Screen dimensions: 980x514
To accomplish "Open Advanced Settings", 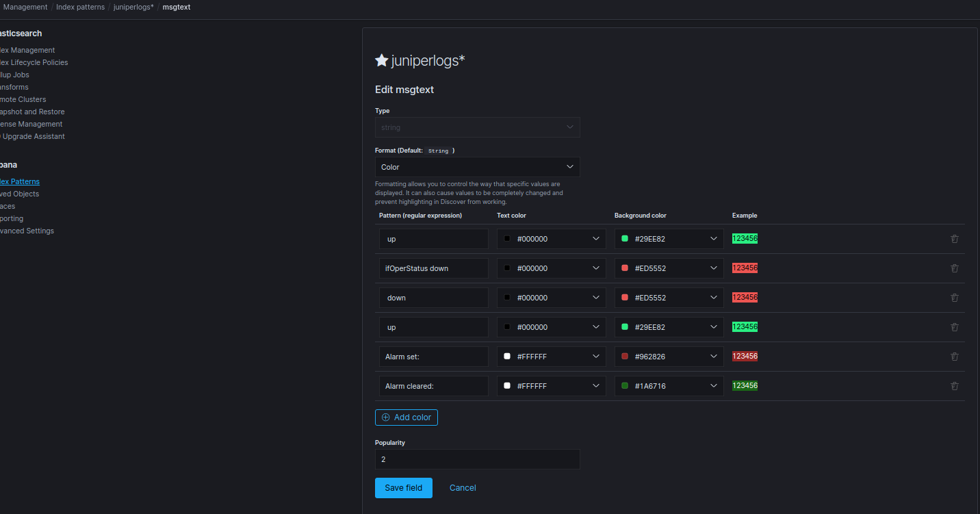I will [x=27, y=231].
